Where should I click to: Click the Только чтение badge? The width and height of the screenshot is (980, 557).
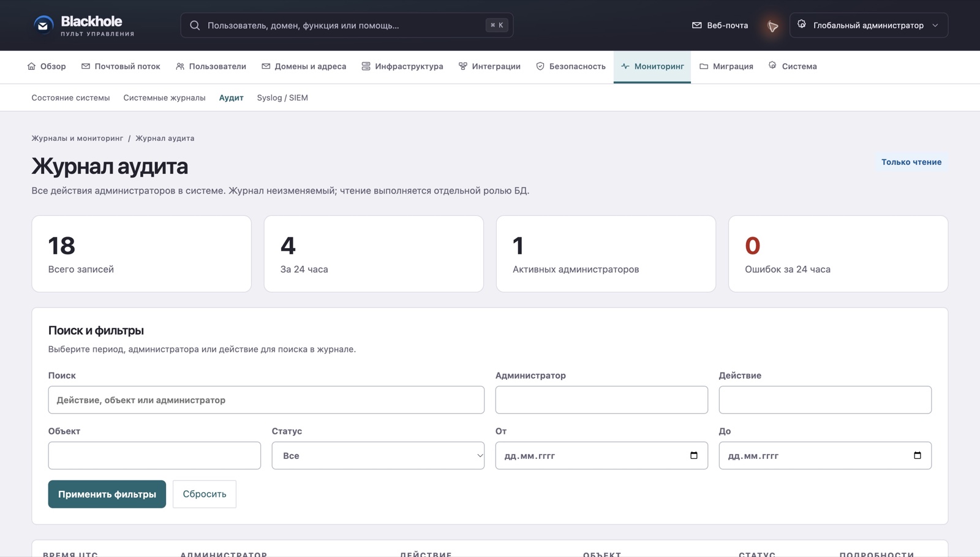[x=911, y=162]
